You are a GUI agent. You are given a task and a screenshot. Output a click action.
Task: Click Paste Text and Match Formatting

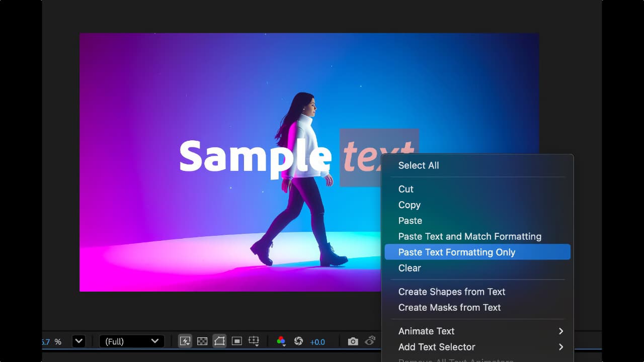point(469,236)
